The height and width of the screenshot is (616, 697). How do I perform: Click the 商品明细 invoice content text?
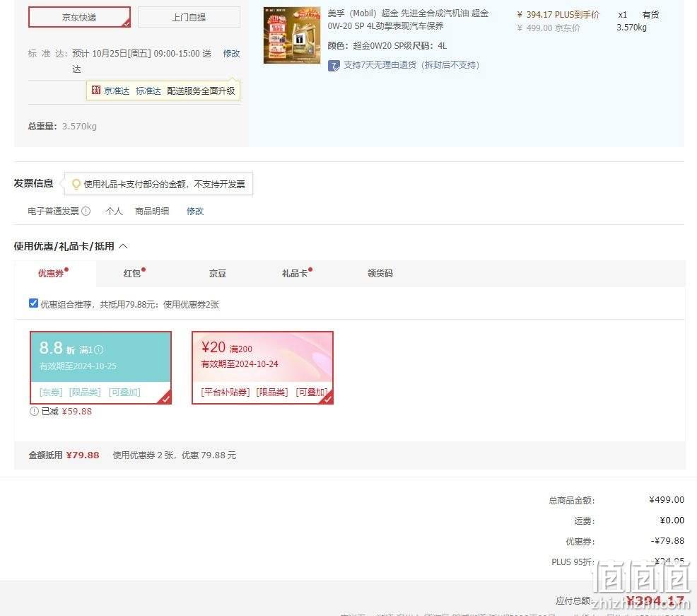[151, 211]
